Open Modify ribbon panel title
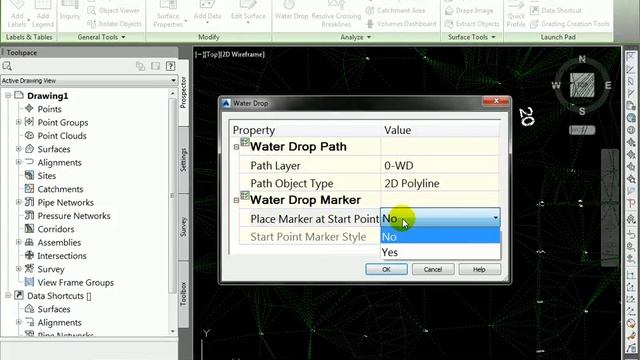This screenshot has width=640, height=360. pyautogui.click(x=209, y=37)
